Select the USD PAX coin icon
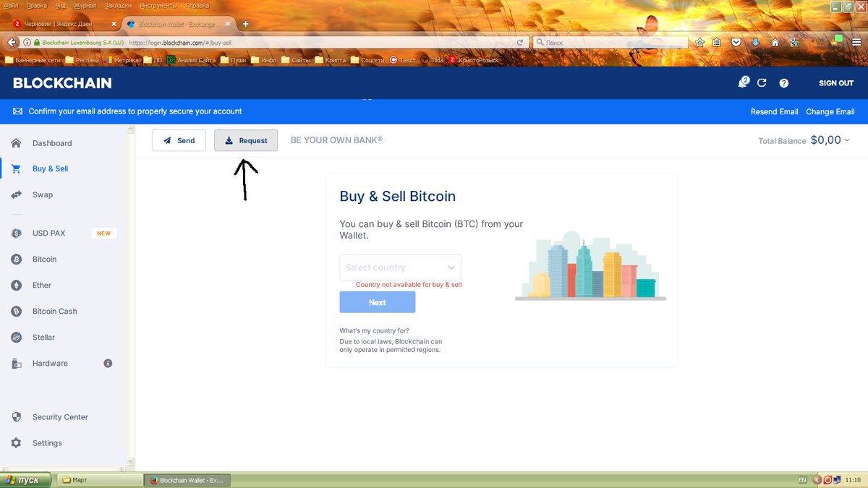Image resolution: width=868 pixels, height=488 pixels. pos(16,234)
